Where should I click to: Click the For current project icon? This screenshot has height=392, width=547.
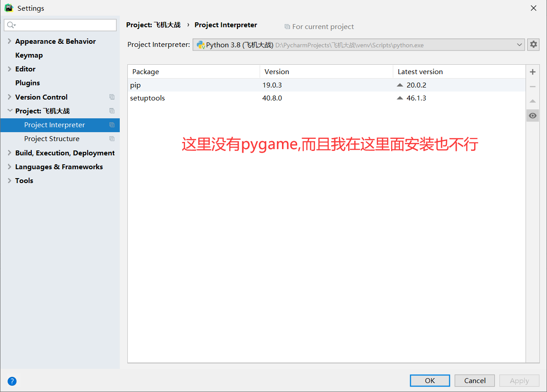[287, 27]
